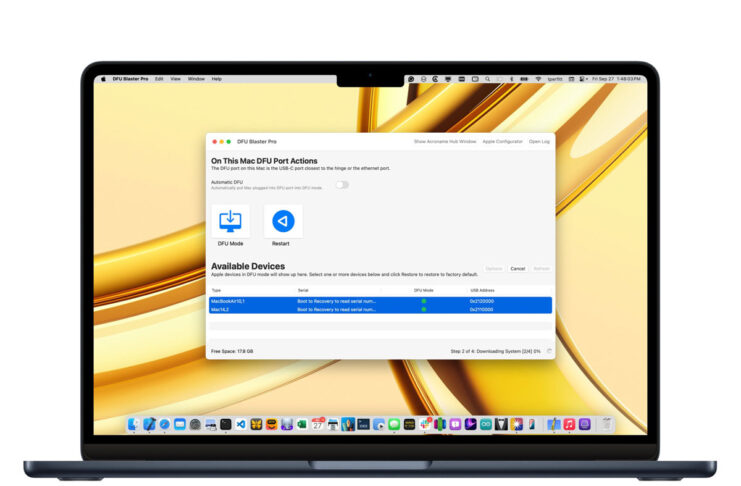Open Xcode from the Dock
The image size is (741, 486).
(149, 424)
